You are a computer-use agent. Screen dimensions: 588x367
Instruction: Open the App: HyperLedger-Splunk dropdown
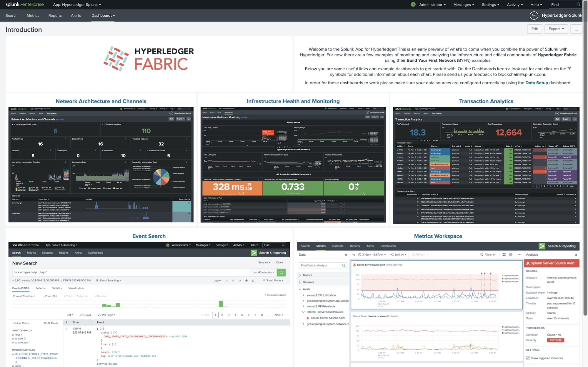tap(77, 5)
